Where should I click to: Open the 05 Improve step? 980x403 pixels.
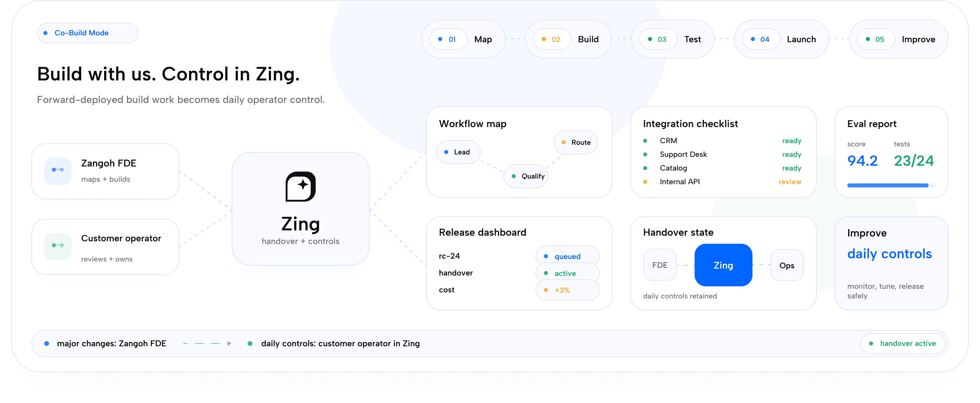click(x=898, y=39)
